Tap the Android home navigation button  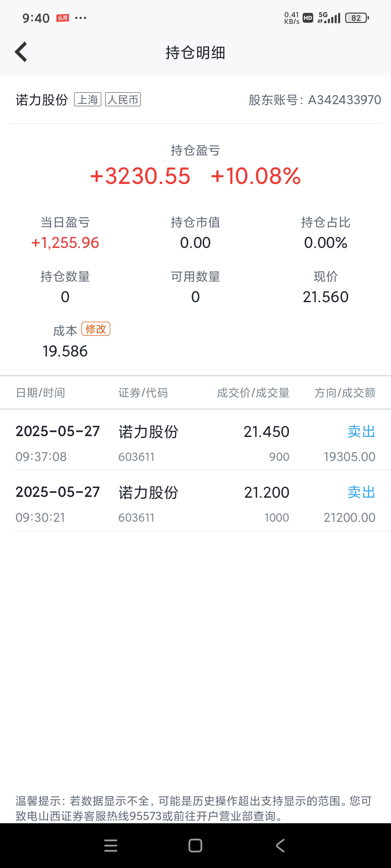click(195, 845)
